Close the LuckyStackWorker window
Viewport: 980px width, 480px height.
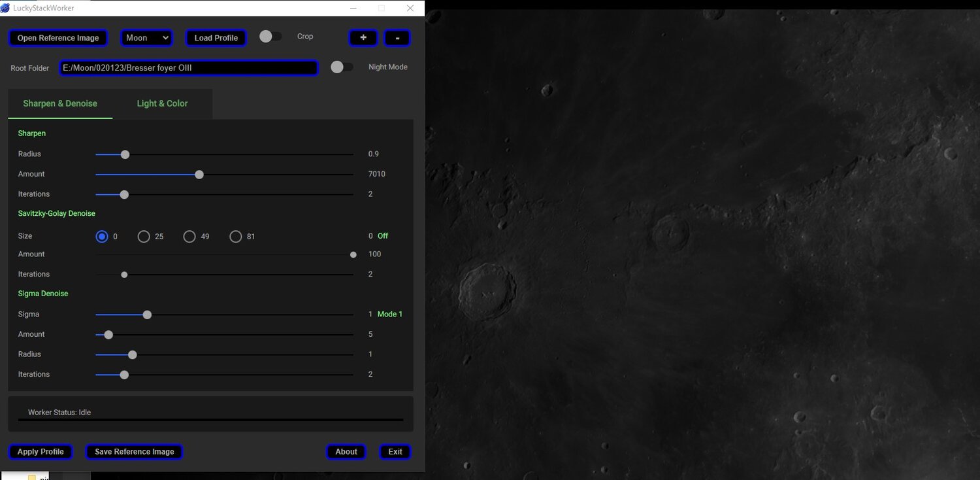point(410,9)
